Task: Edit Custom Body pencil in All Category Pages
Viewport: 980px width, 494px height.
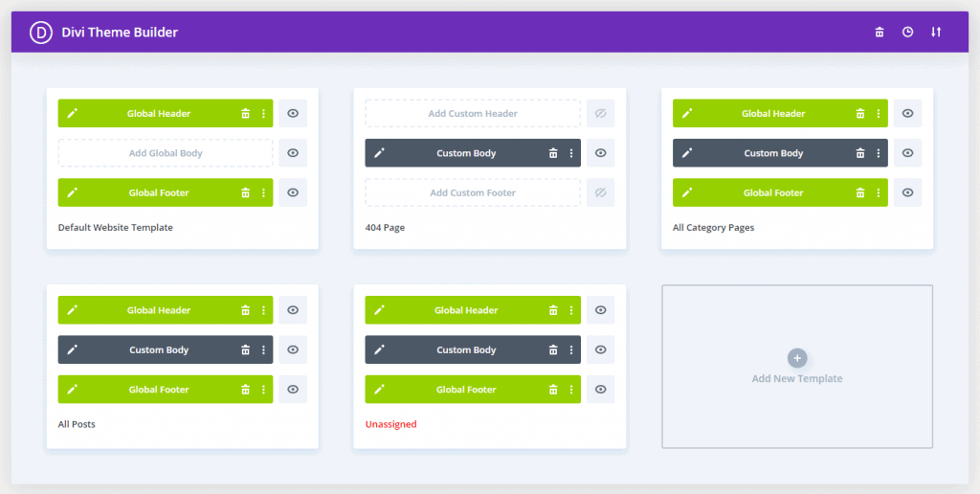Action: 686,153
